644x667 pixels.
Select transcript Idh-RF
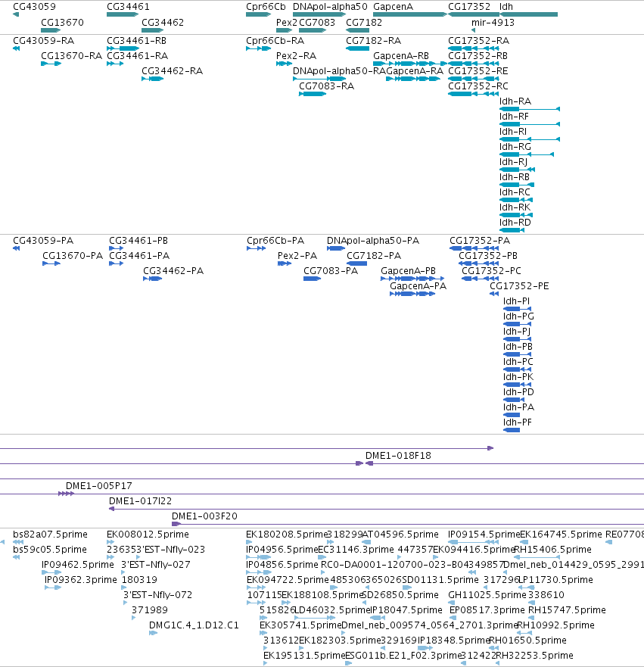tap(514, 117)
